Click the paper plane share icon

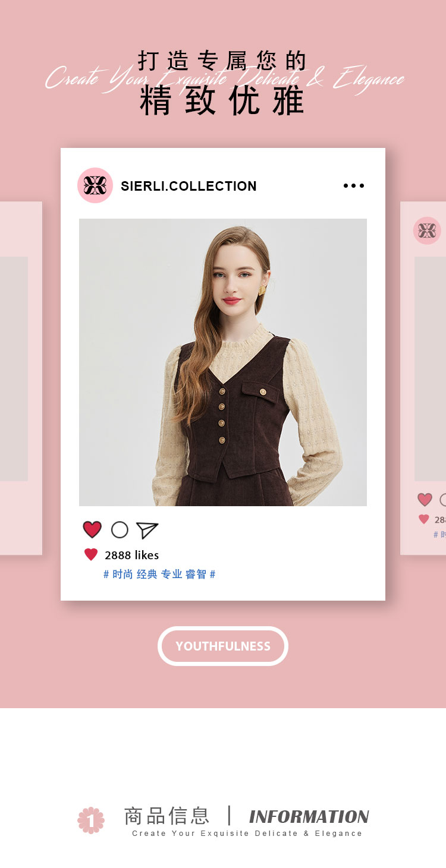(147, 530)
